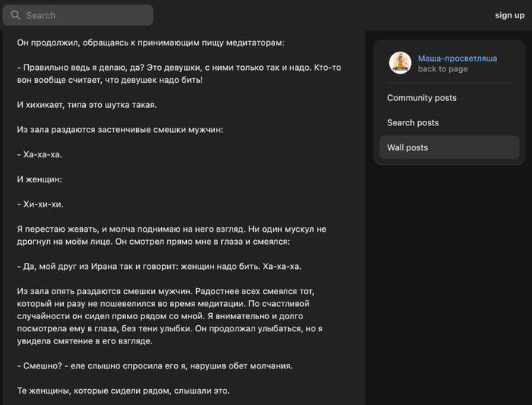Click the paragraph starting "Из зала опять"
Screen dimensions: 532x405
tap(169, 316)
